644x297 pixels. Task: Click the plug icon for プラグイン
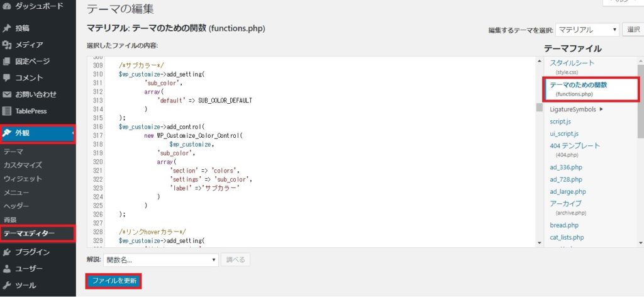click(6, 252)
